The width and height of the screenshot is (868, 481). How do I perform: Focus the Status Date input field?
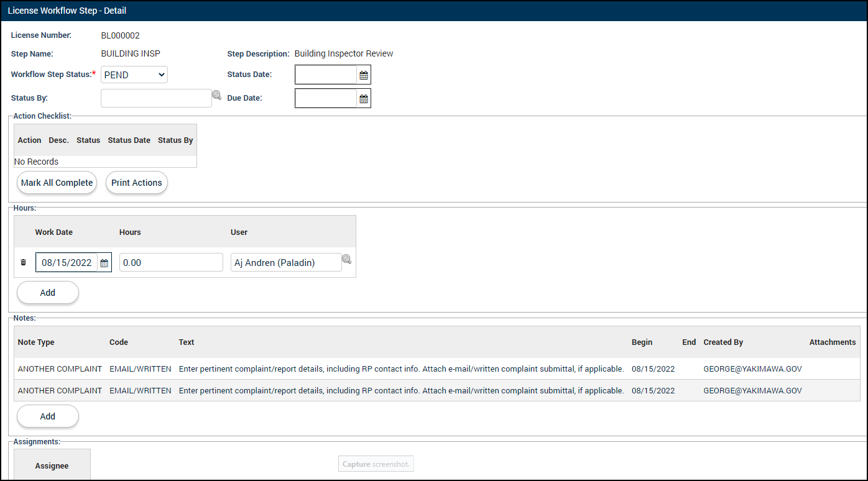point(326,75)
